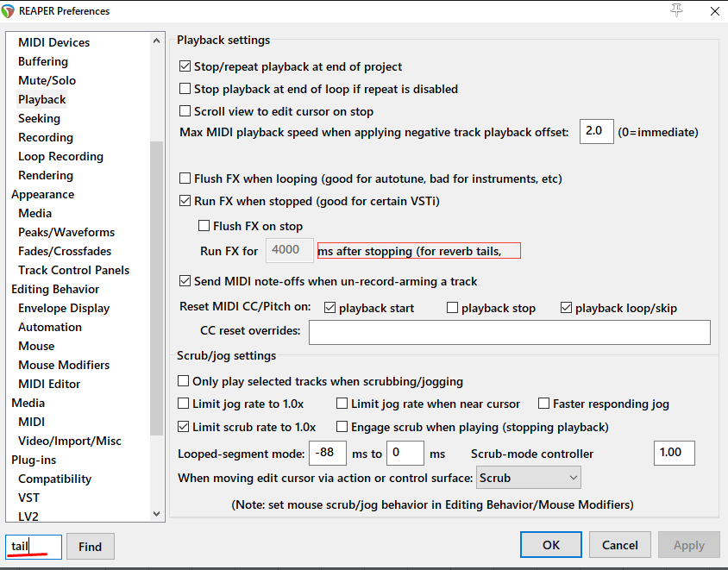This screenshot has width=728, height=570.
Task: Select the Playback category
Action: point(42,99)
